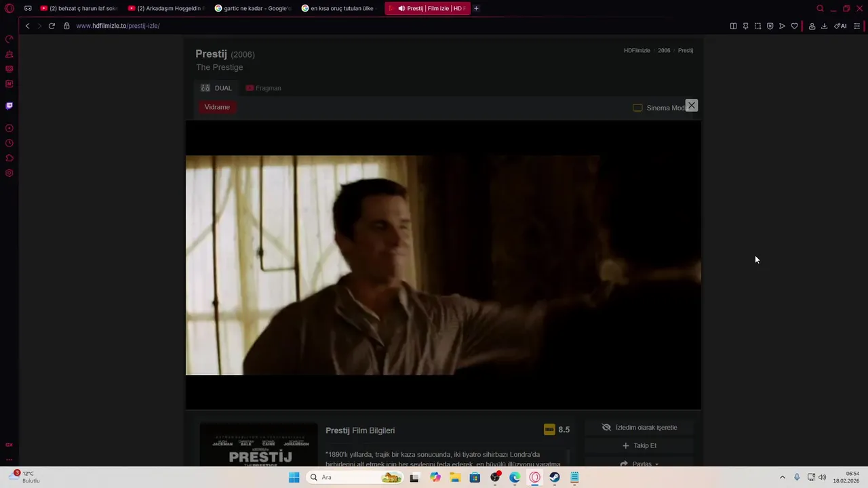868x488 pixels.
Task: Open a new tab with plus button
Action: (476, 8)
